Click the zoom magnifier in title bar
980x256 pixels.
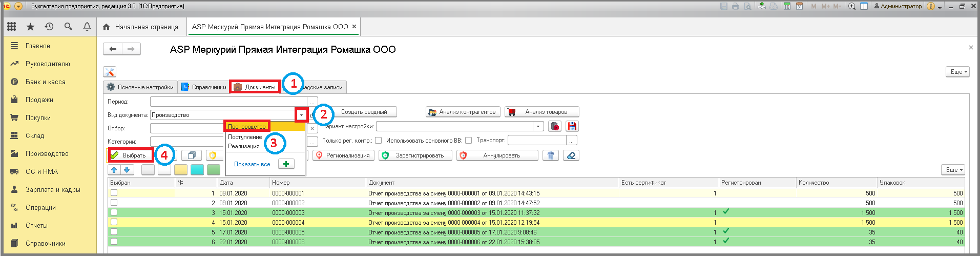tap(852, 6)
